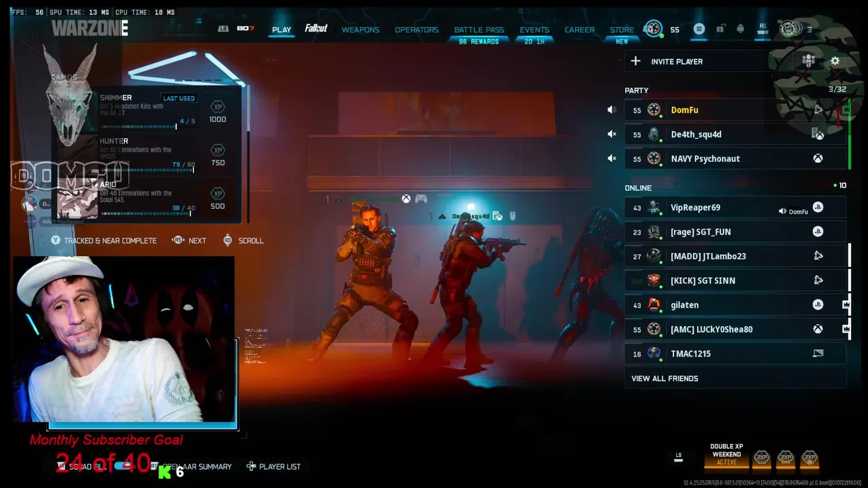This screenshot has height=488, width=868.
Task: Open the EVENTS tab
Action: coord(534,30)
